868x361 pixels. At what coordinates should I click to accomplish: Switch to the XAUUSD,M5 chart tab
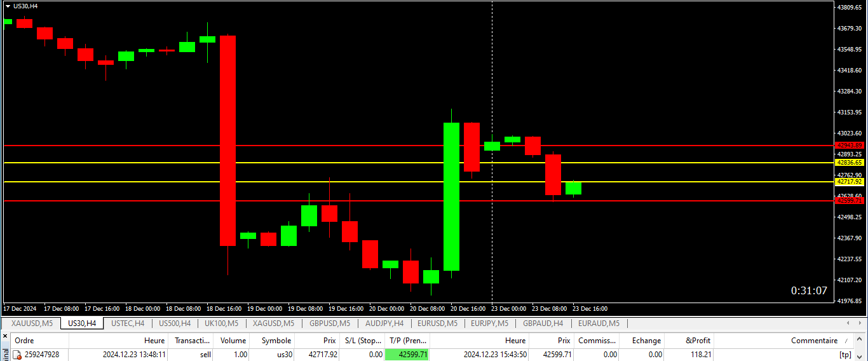coord(32,324)
